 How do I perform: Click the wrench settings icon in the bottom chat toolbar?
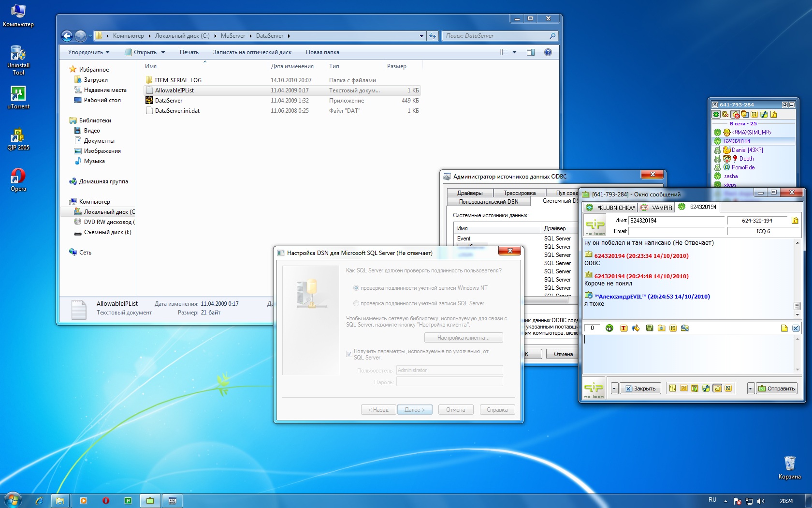(x=706, y=388)
